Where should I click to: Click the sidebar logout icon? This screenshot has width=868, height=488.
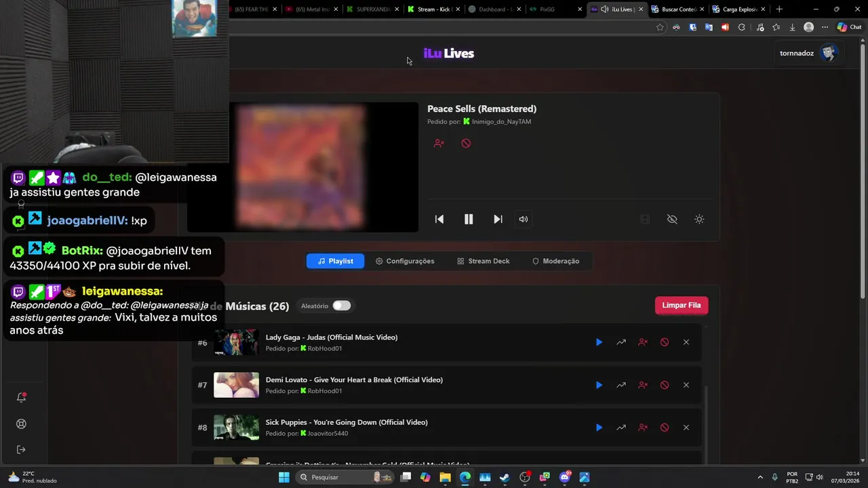(21, 450)
